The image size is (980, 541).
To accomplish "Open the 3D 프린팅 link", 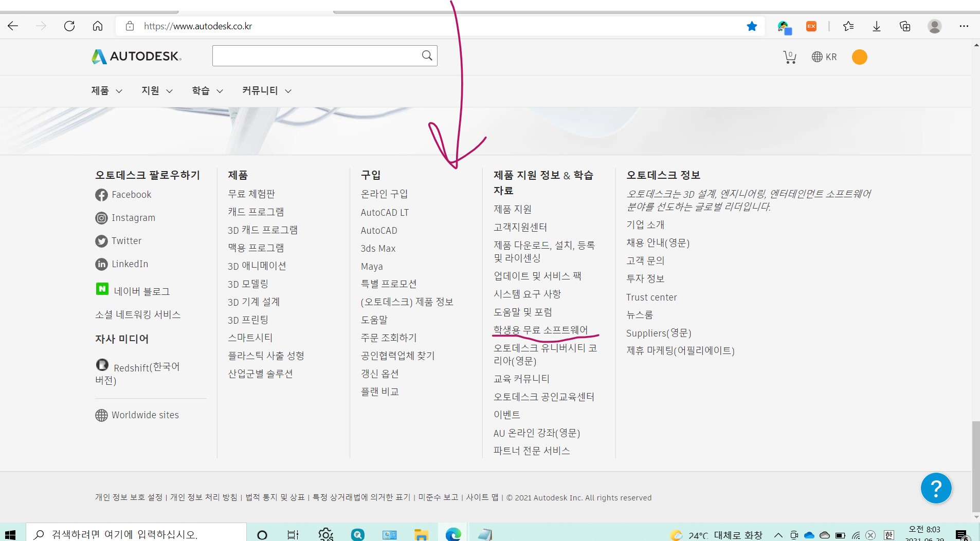I will point(248,320).
